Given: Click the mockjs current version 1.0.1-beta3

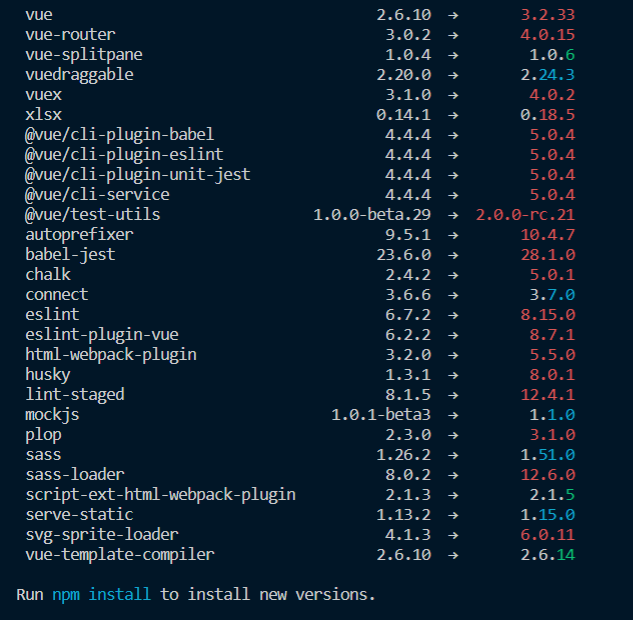Looking at the screenshot, I should [x=381, y=414].
